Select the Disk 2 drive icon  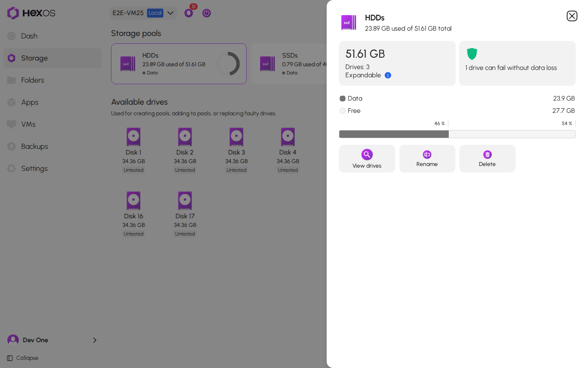(185, 137)
